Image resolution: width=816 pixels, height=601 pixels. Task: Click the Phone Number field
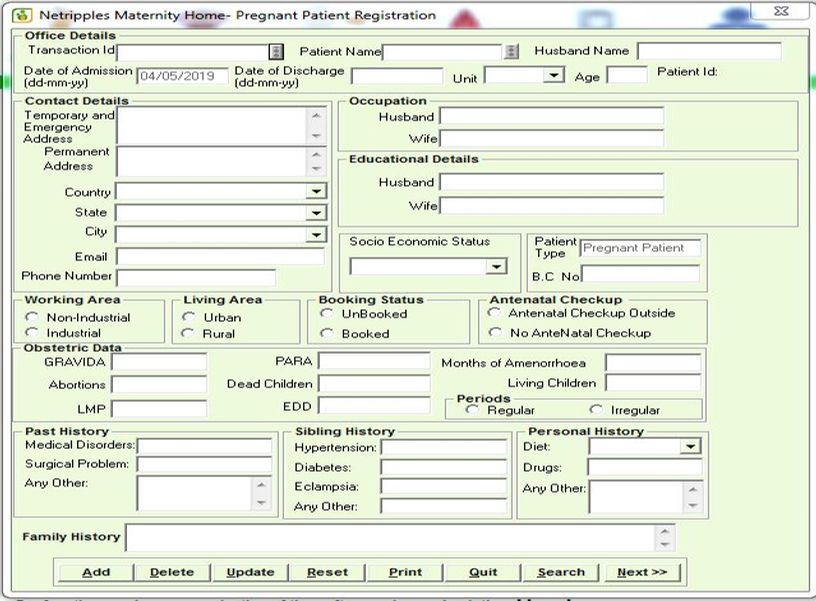tap(196, 277)
